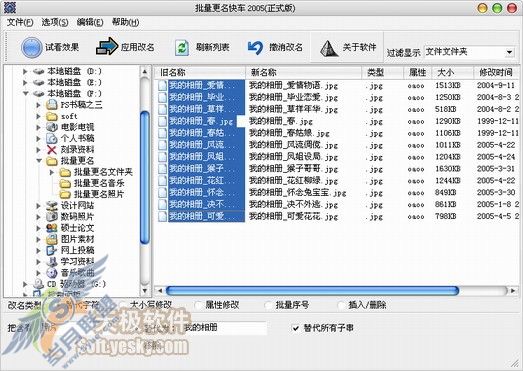The width and height of the screenshot is (523, 371).
Task: Select the row 我的相册_爱情物语.jpg
Action: click(338, 86)
